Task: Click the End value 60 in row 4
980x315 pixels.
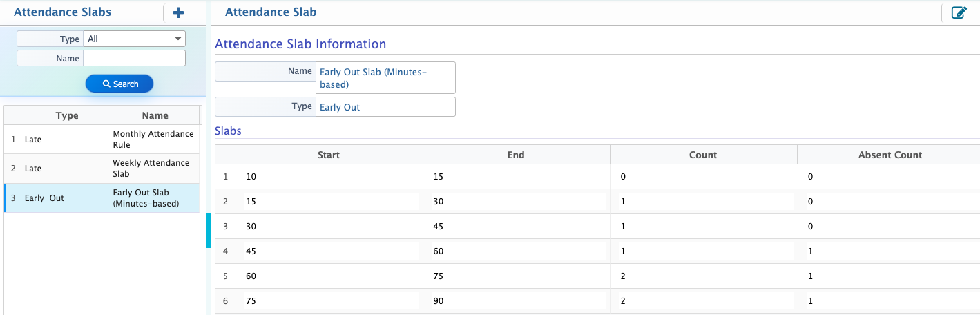Action: pos(516,251)
